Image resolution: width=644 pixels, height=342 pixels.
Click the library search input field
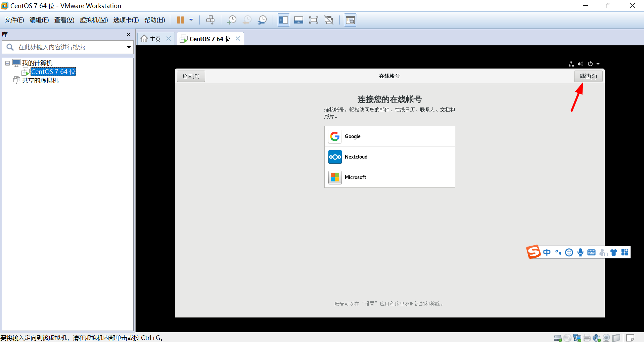click(67, 47)
